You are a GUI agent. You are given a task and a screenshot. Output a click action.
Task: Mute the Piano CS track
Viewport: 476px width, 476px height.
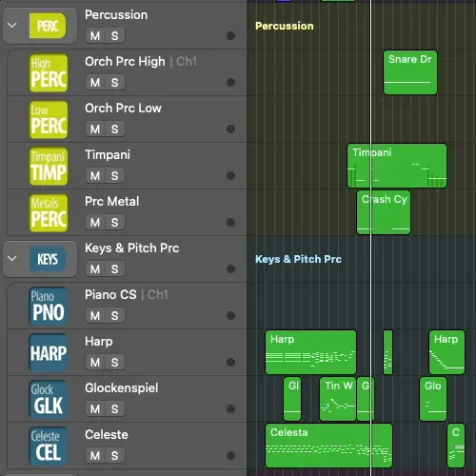coord(95,316)
